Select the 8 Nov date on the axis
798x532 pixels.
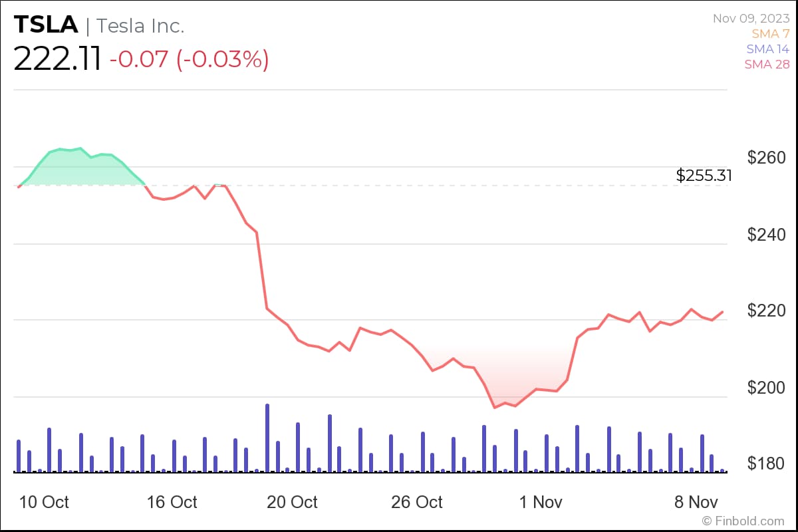click(696, 502)
